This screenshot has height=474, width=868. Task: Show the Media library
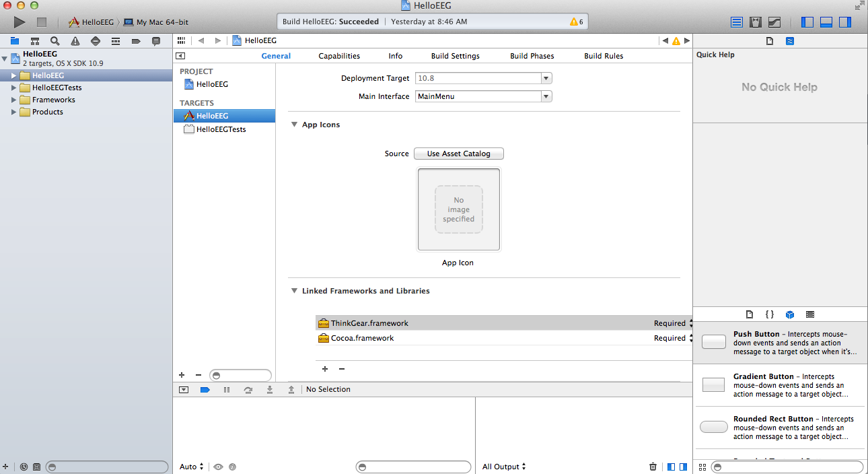810,314
